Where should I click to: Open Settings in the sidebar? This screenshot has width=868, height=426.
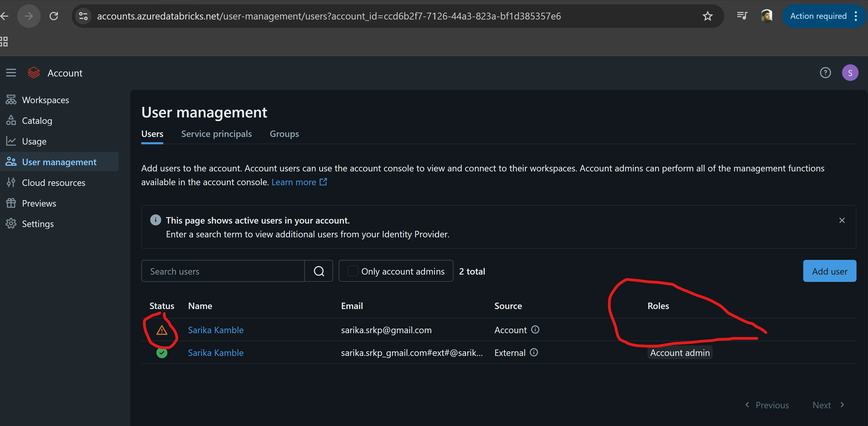pos(38,224)
